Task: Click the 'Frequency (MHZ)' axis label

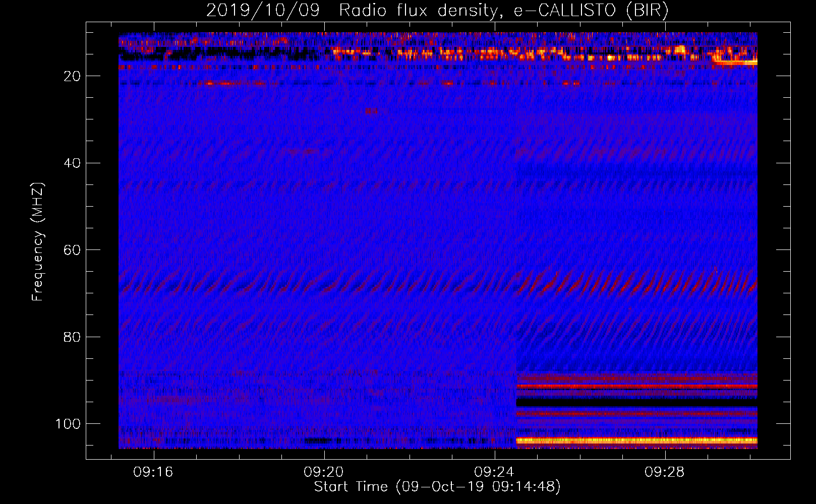Action: [x=38, y=242]
